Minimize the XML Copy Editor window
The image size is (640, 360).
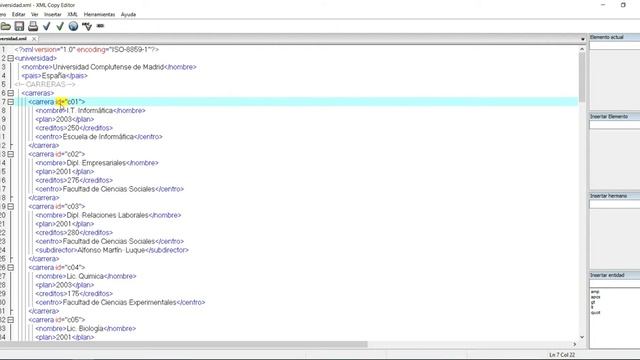(603, 5)
